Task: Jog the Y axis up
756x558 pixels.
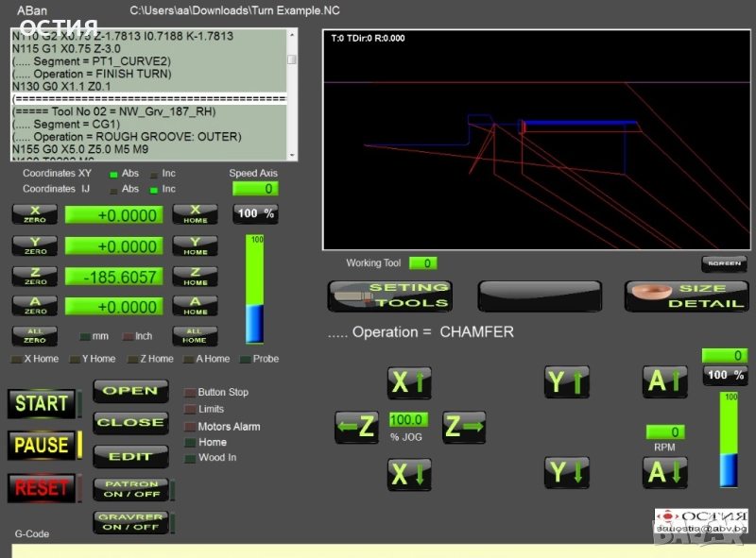Action: coord(566,382)
